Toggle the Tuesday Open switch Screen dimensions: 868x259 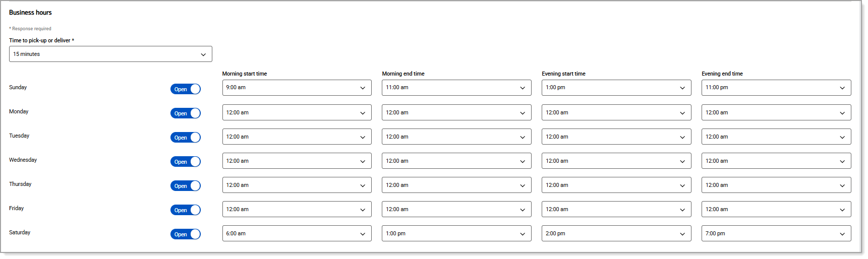(186, 138)
